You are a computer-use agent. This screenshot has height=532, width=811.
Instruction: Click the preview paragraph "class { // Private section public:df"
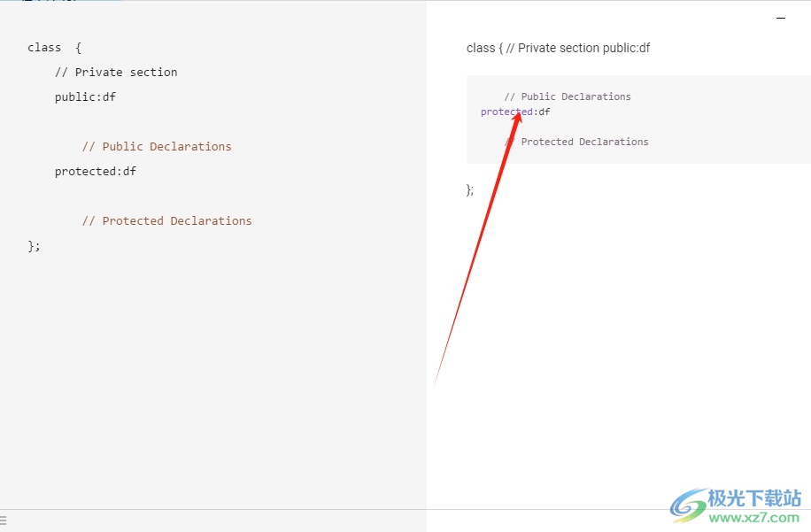(x=558, y=48)
